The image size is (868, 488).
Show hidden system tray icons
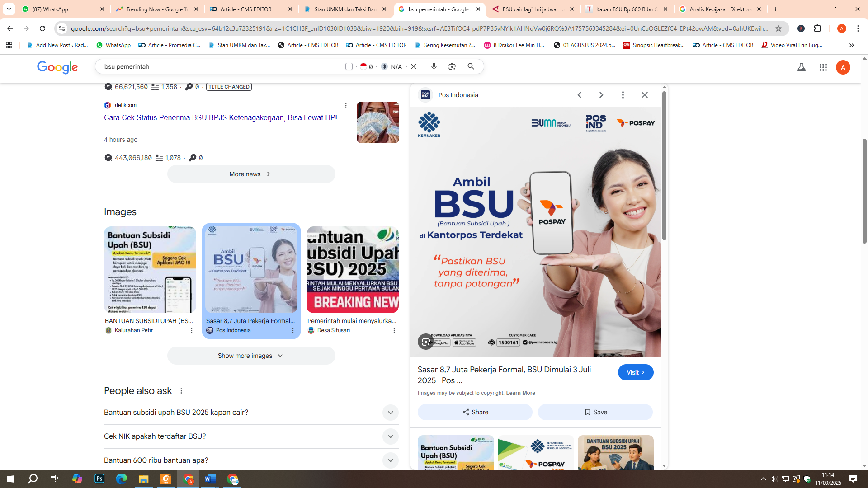tap(764, 479)
